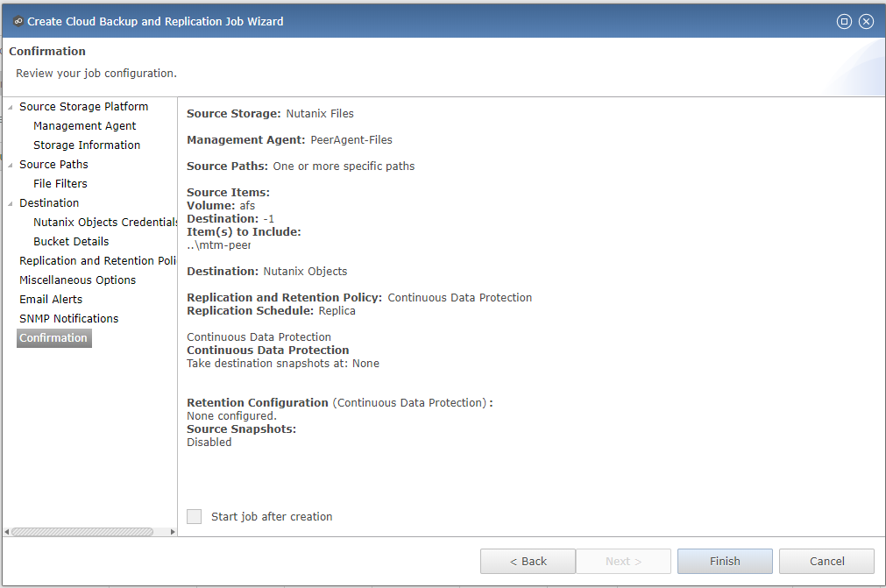The image size is (886, 588).
Task: Go to Management Agent step
Action: pos(85,126)
